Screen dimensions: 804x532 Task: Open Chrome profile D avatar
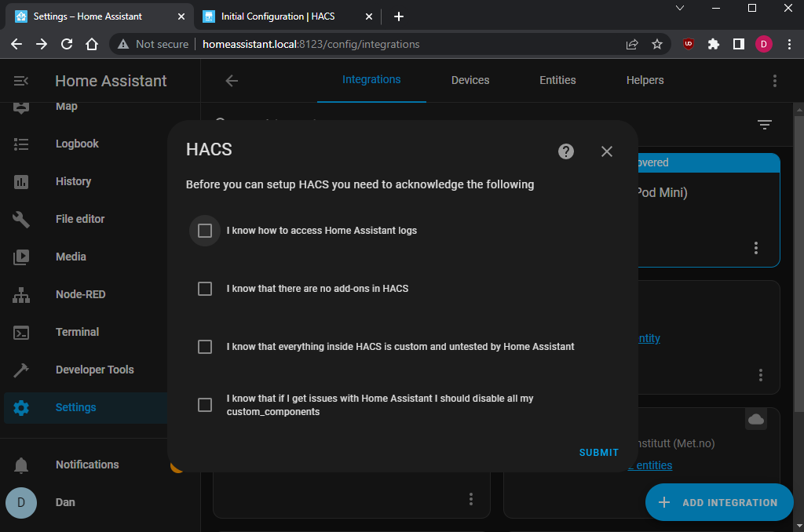pos(763,44)
